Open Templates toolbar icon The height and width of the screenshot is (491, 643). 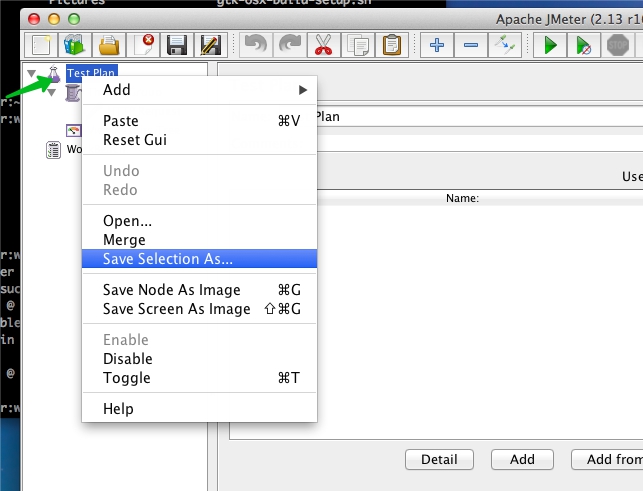(74, 45)
